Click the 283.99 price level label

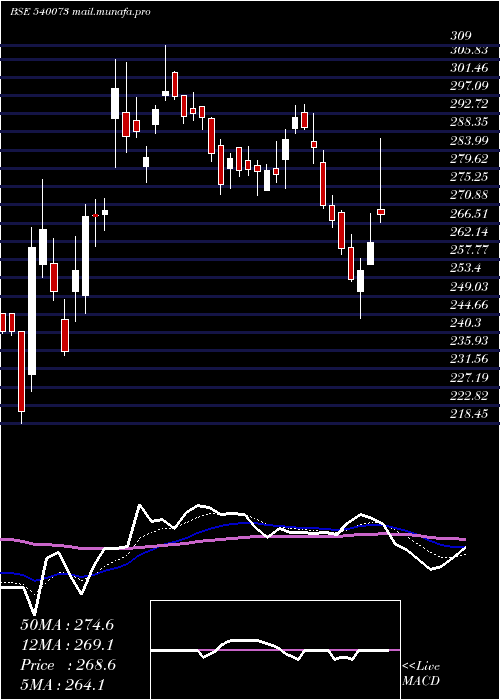[x=469, y=141]
